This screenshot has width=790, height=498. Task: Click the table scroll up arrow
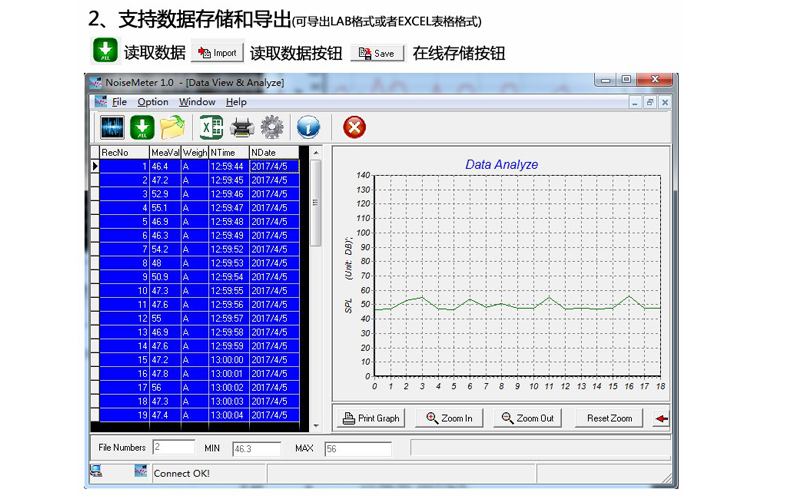pyautogui.click(x=316, y=152)
